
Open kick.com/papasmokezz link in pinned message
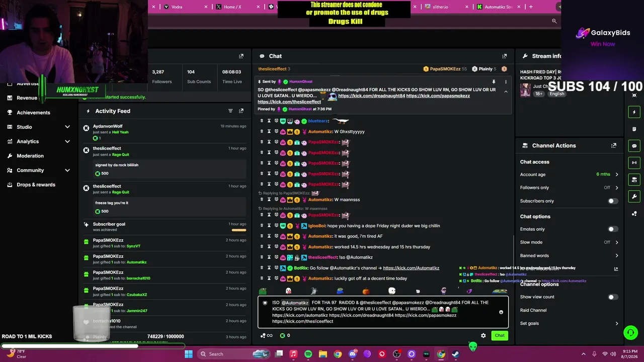pyautogui.click(x=438, y=96)
